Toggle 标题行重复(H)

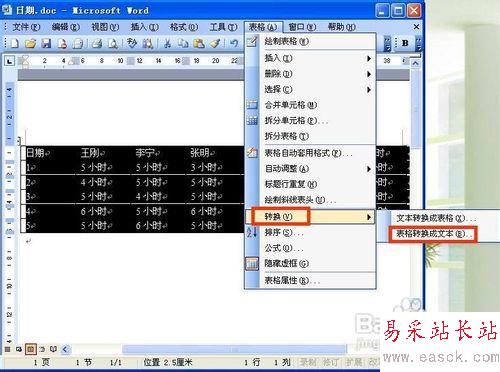coord(310,184)
